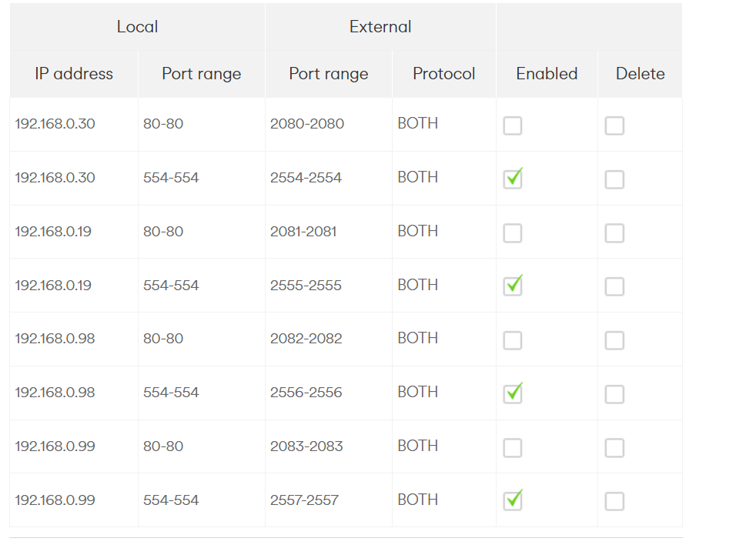Click the Protocol column header
The width and height of the screenshot is (756, 545).
444,74
